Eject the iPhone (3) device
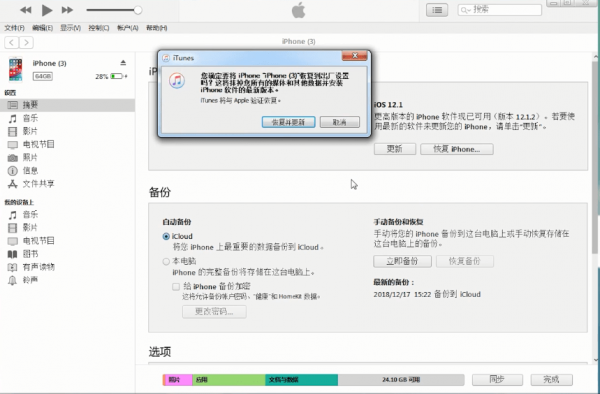 [123, 63]
